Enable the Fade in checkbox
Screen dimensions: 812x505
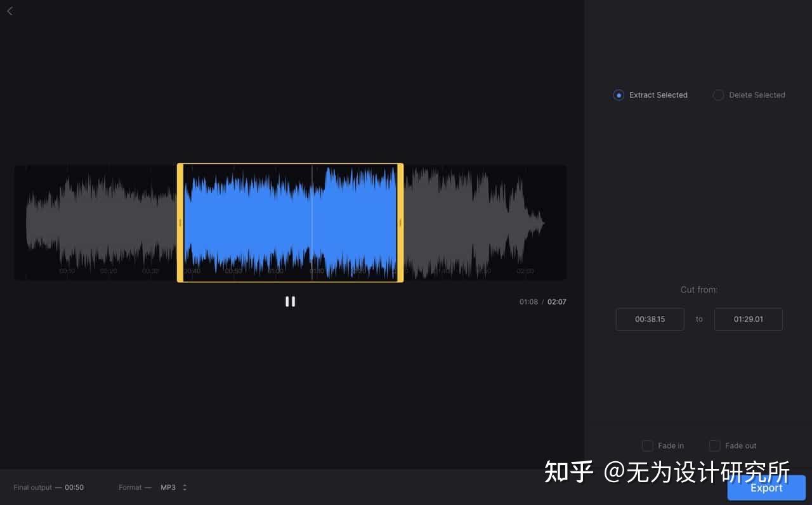(647, 445)
